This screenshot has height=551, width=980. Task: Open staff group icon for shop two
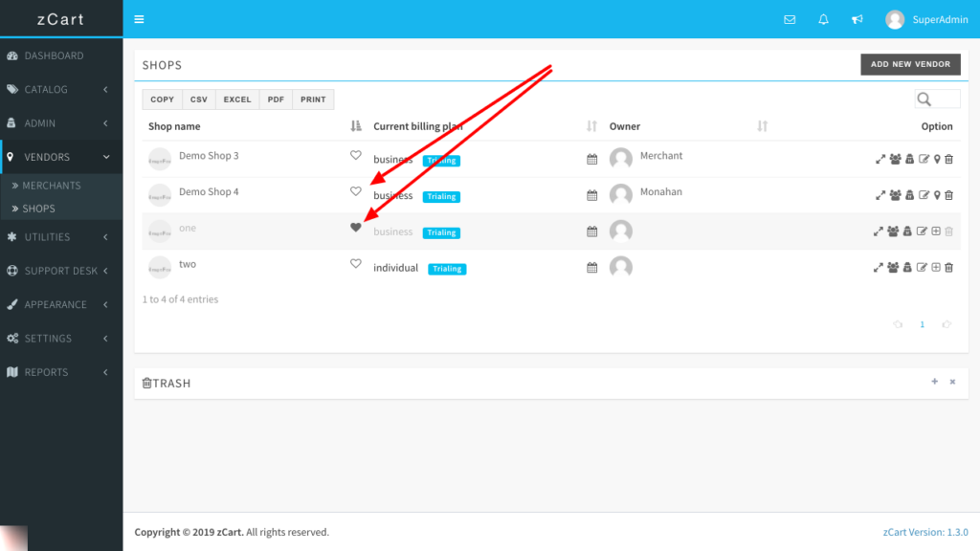click(x=895, y=268)
